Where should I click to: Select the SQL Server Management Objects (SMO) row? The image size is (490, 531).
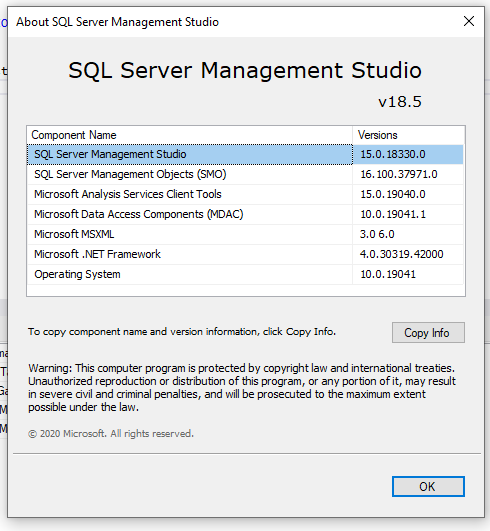(x=245, y=174)
